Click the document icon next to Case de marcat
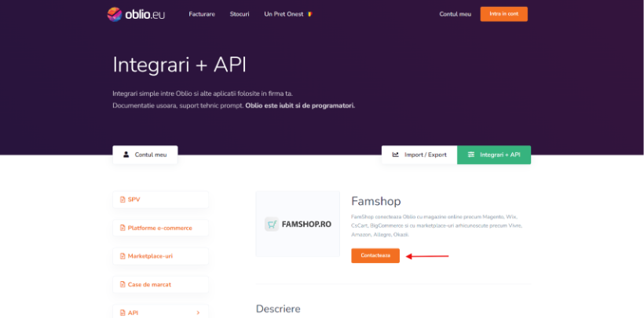The image size is (644, 318). [x=123, y=285]
